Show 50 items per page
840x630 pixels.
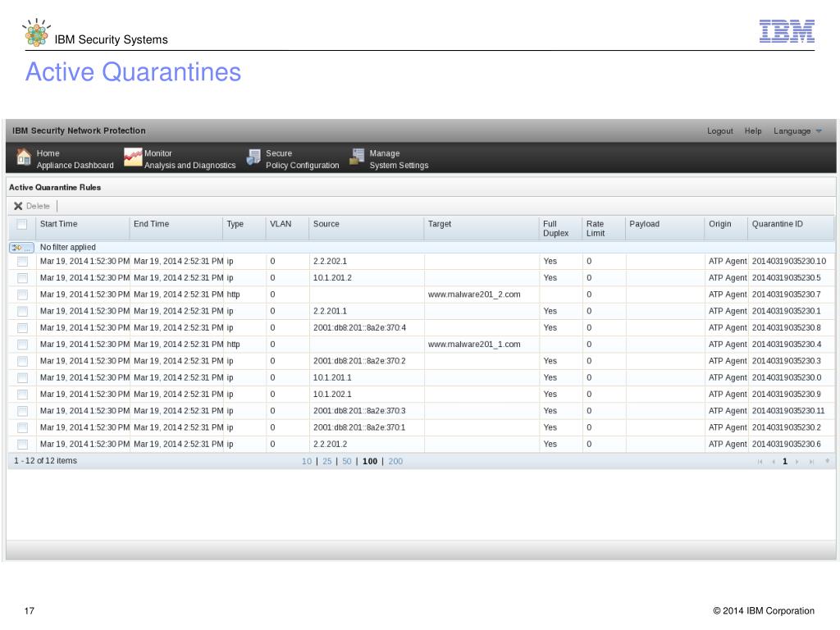(347, 461)
